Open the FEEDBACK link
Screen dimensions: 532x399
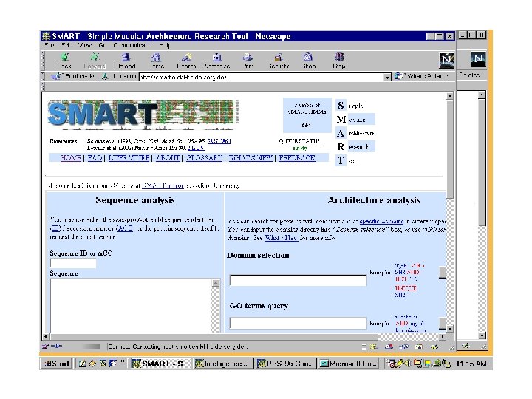point(297,158)
